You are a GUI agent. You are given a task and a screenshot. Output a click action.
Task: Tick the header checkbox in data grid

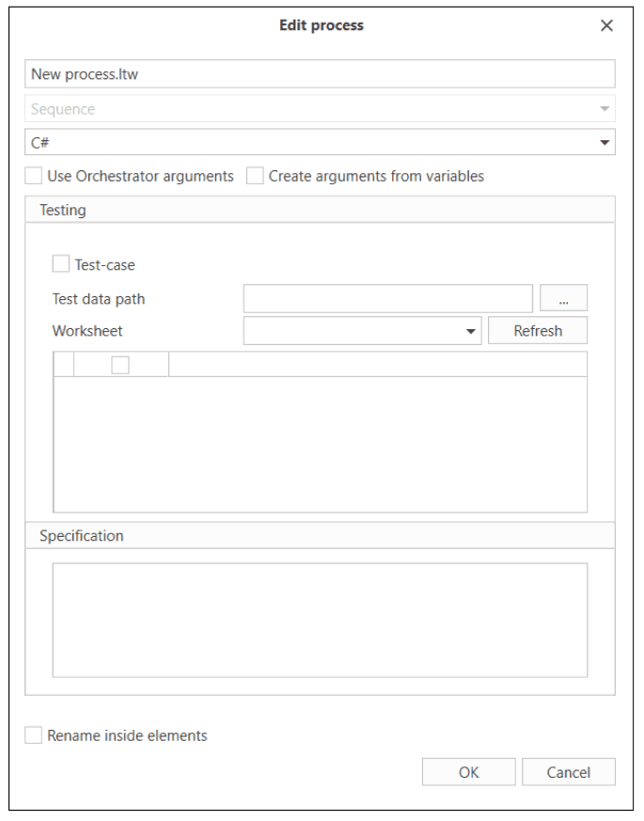pyautogui.click(x=120, y=365)
